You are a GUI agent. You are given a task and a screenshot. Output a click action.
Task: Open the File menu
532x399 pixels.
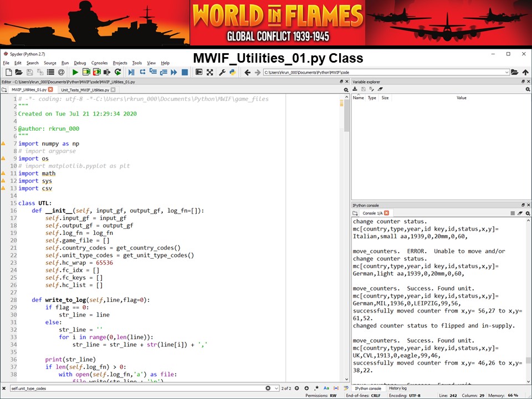click(x=6, y=63)
